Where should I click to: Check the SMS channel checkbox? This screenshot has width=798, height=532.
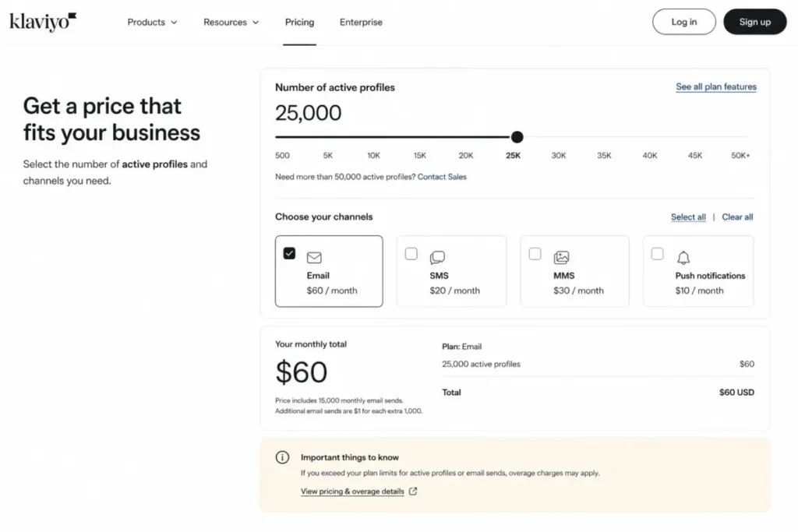[411, 253]
